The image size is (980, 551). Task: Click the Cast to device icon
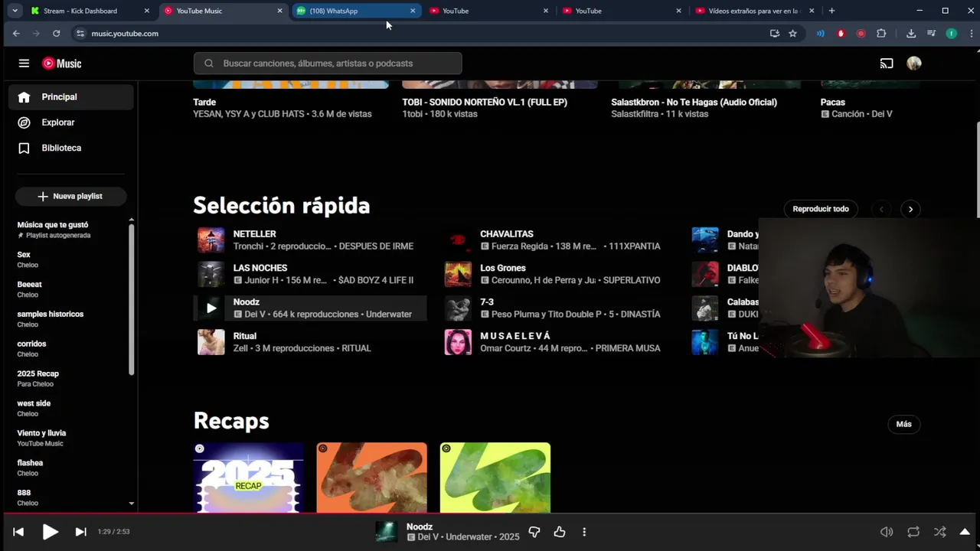point(887,64)
